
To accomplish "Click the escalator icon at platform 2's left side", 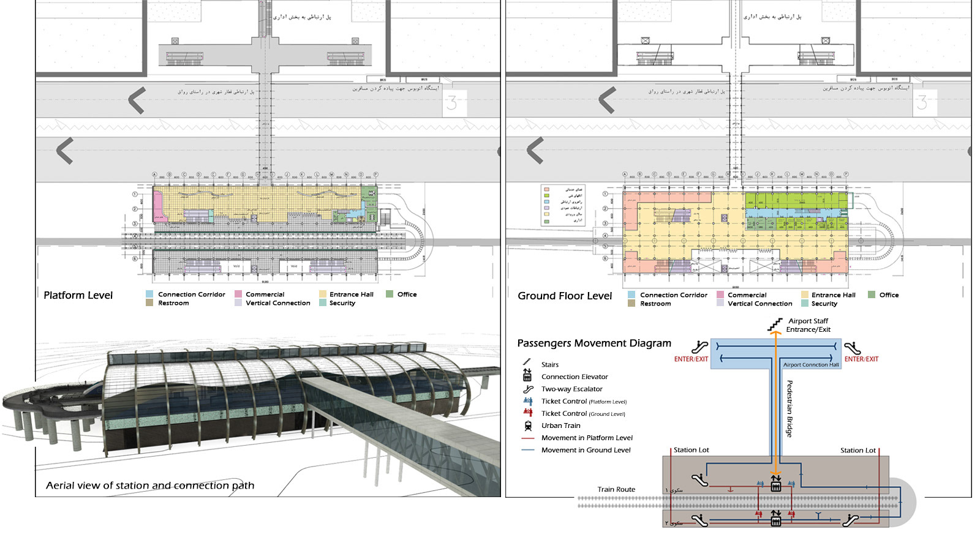I will coord(699,520).
